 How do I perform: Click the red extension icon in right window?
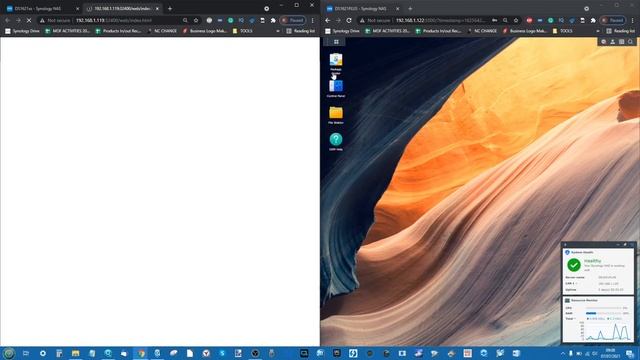[529, 20]
